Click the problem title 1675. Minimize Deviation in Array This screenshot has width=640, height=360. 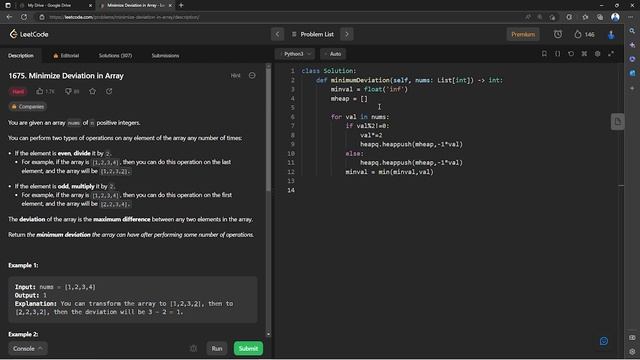(x=66, y=76)
